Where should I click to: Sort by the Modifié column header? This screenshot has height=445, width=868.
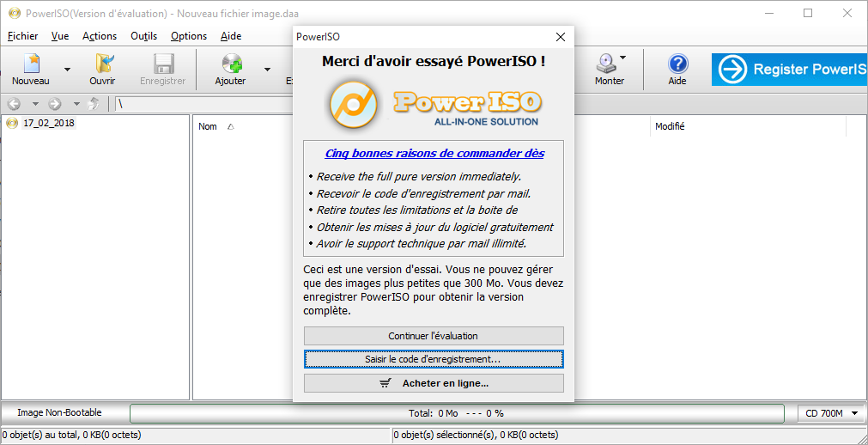pos(670,126)
